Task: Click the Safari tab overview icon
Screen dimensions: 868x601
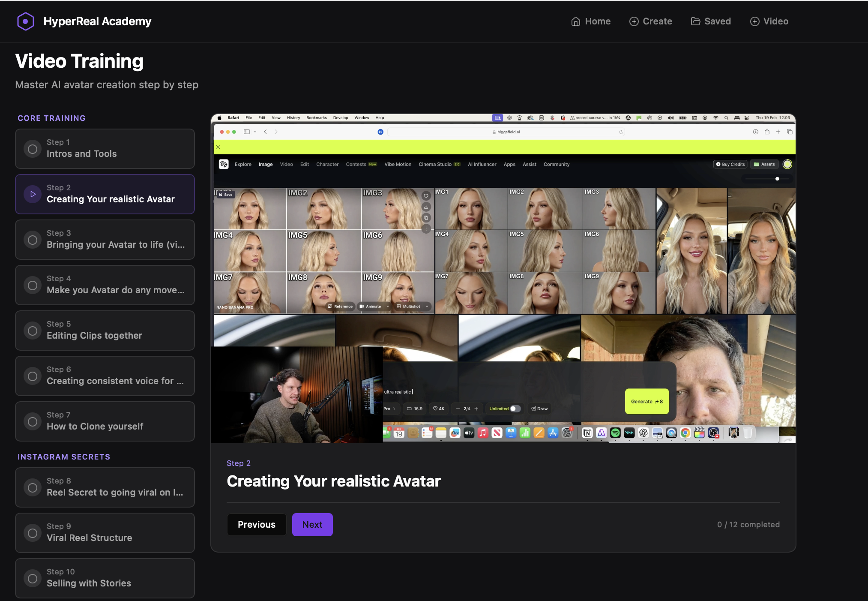Action: (x=790, y=132)
